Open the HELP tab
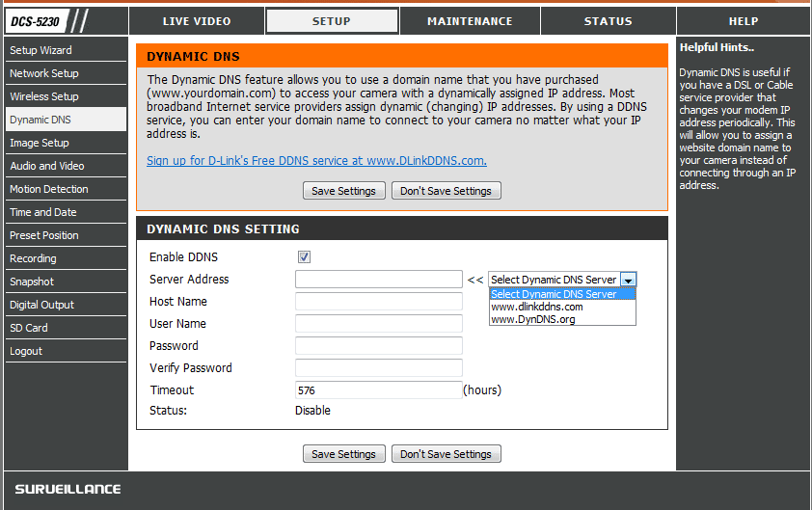The image size is (812, 510). 744,21
